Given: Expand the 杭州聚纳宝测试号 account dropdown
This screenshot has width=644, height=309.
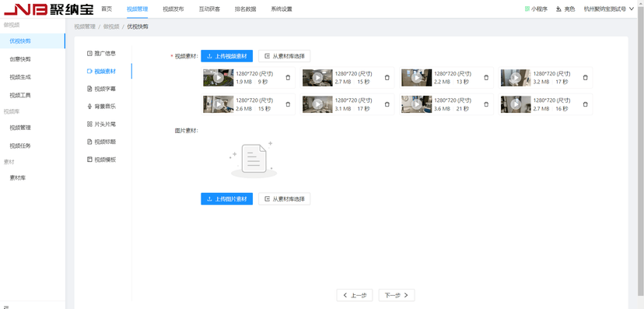Looking at the screenshot, I should pyautogui.click(x=609, y=9).
